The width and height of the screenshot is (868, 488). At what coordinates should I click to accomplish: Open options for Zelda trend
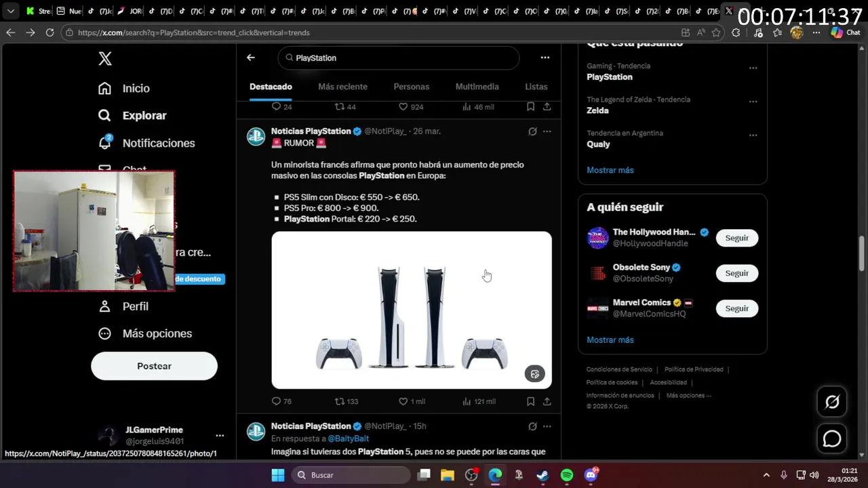[753, 101]
